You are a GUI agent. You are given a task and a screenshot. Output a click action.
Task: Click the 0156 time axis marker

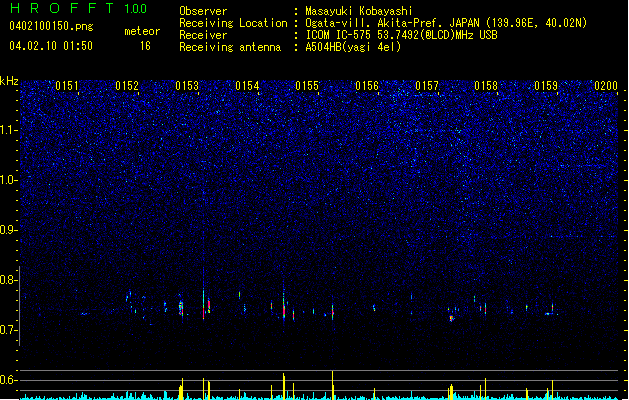pyautogui.click(x=367, y=86)
